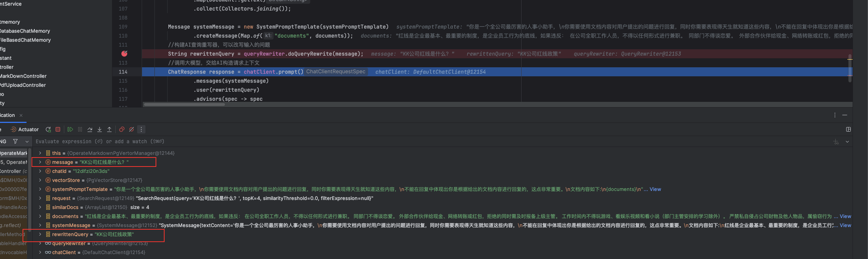Click the parameter icon next to chatId
This screenshot has height=259, width=868.
48,171
